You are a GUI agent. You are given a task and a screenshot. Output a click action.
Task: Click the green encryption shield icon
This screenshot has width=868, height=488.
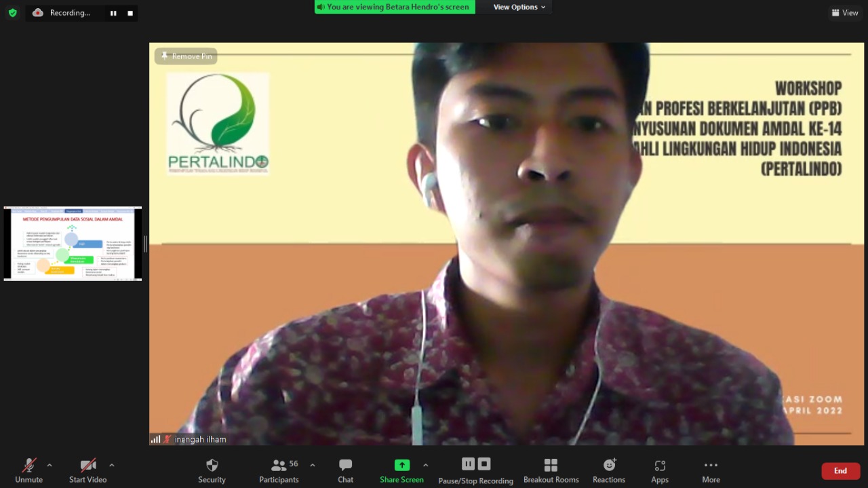(12, 12)
